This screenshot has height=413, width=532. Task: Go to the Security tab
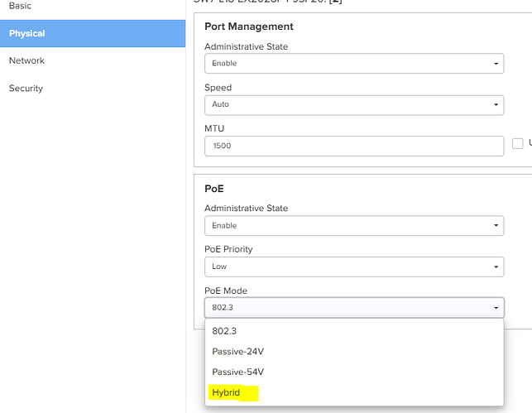pyautogui.click(x=26, y=88)
